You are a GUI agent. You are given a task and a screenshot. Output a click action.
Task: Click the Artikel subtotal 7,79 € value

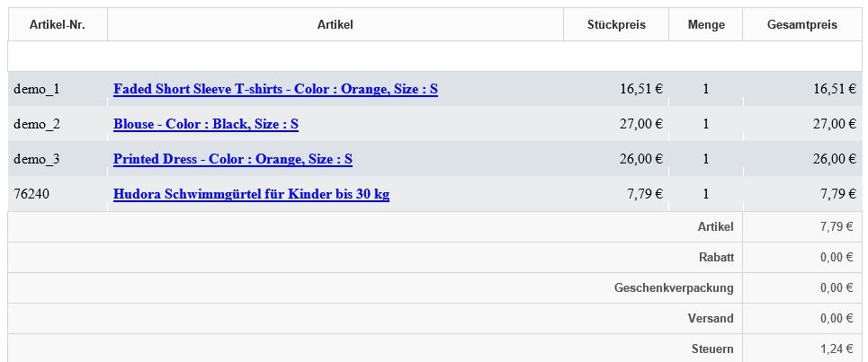coord(837,226)
